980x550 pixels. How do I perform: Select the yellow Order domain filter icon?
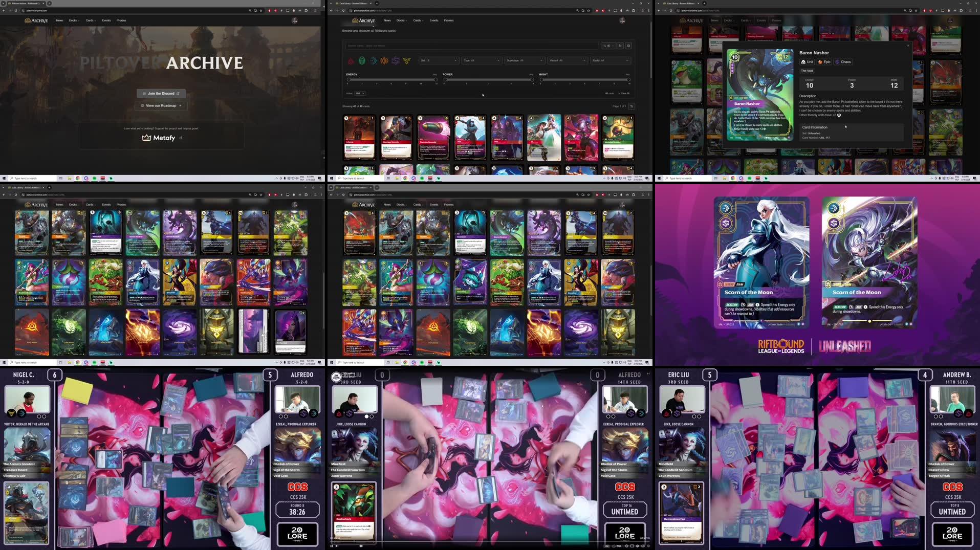tap(406, 61)
